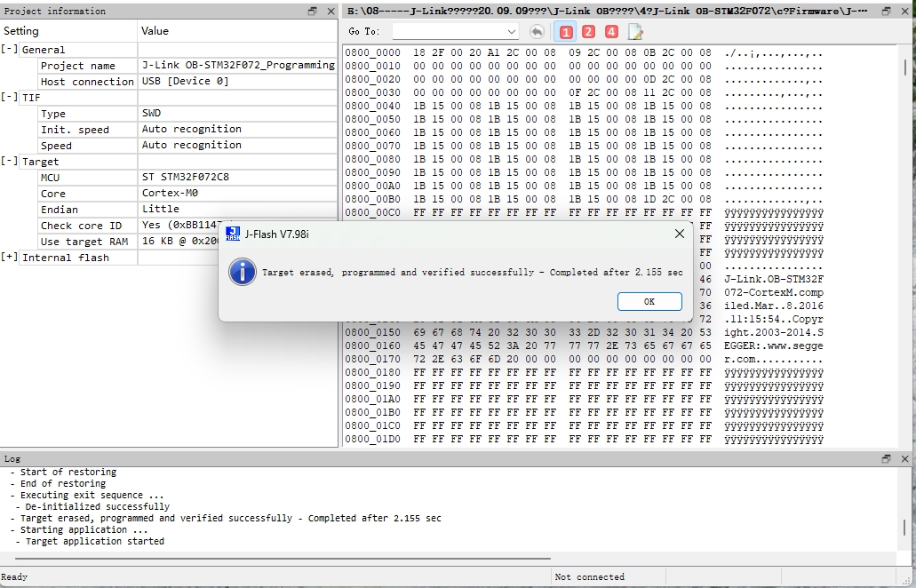Viewport: 916px width, 588px height.
Task: Expand the Internal flash section
Action: (10, 257)
